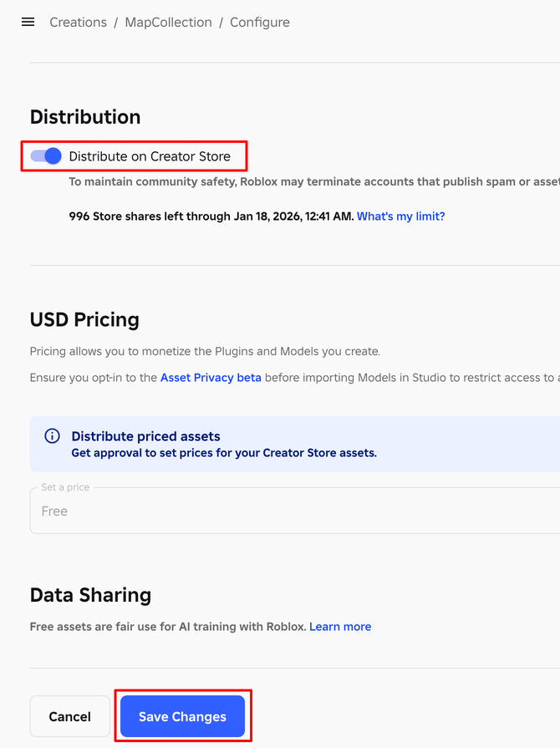Disable the Distribute on Creator Store switch
Image resolution: width=560 pixels, height=748 pixels.
click(x=46, y=156)
